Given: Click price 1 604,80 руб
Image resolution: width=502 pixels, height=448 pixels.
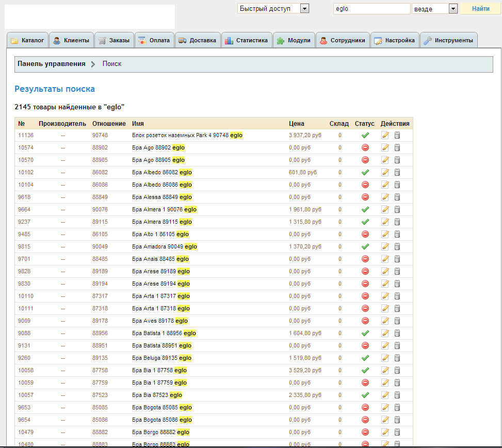Looking at the screenshot, I should [305, 334].
